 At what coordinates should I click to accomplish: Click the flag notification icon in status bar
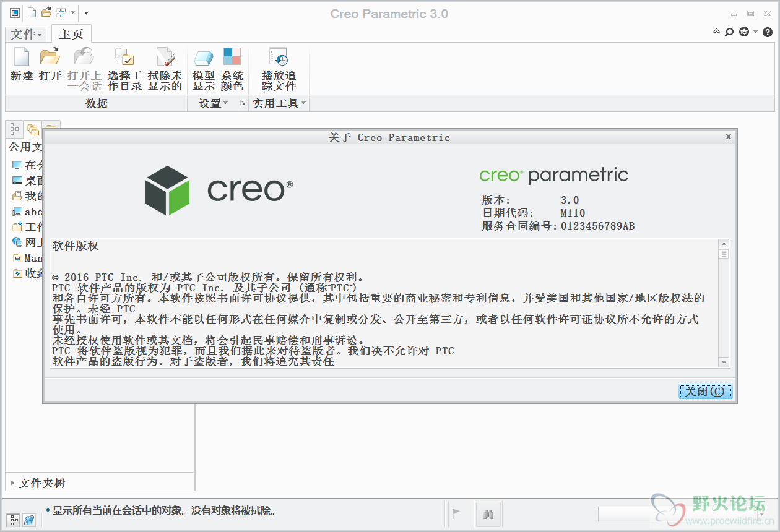456,514
